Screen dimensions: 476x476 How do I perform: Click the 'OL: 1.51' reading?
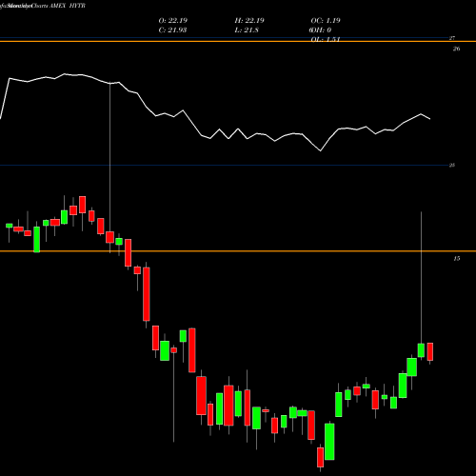(326, 39)
